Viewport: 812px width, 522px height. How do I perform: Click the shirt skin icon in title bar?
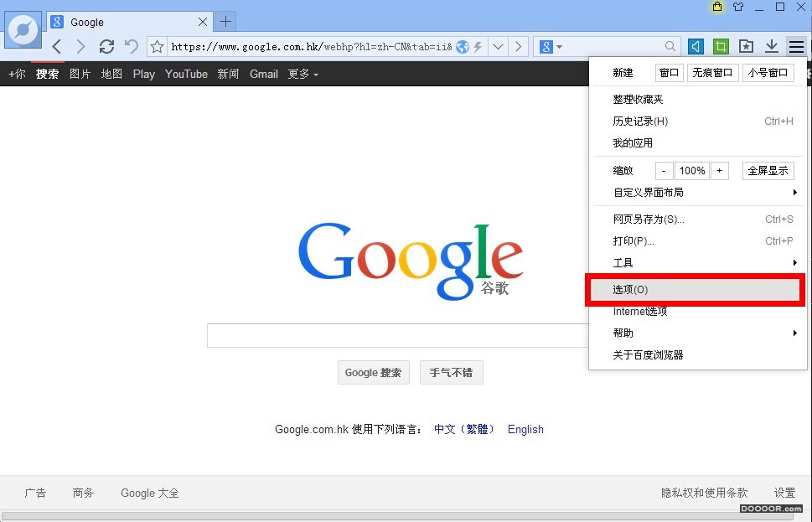738,7
